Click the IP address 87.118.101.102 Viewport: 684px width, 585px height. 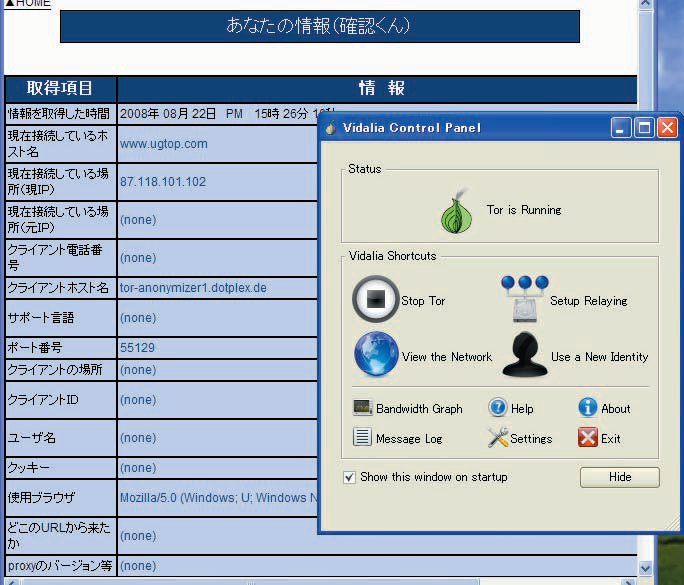(163, 182)
